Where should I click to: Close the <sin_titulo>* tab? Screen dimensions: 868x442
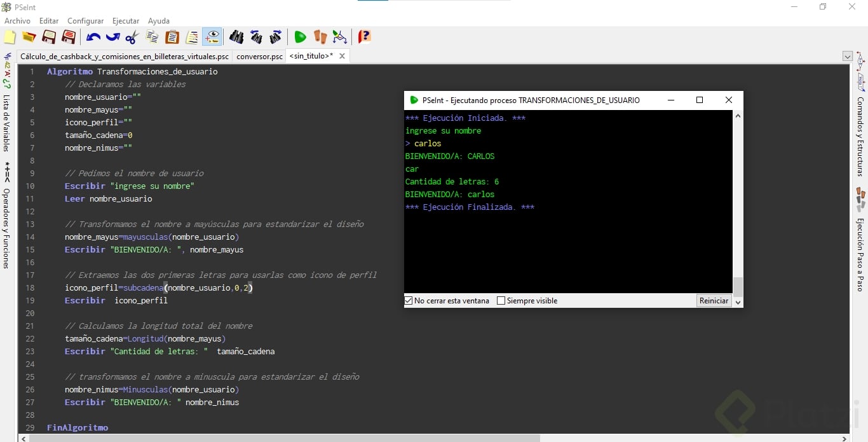click(342, 56)
